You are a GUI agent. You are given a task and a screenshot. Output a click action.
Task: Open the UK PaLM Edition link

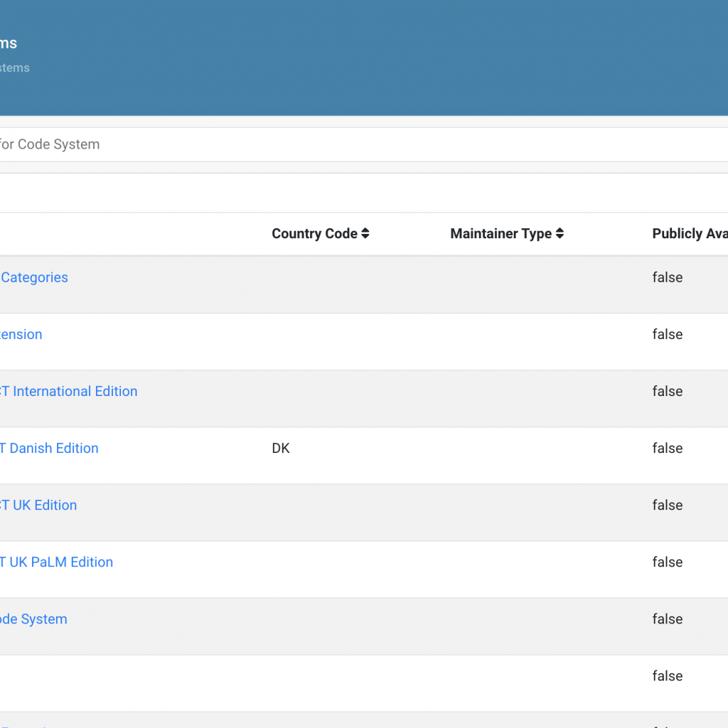click(57, 562)
